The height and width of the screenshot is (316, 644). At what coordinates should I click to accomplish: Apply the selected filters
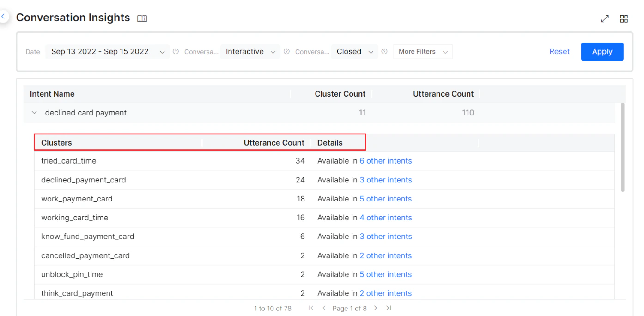click(602, 52)
